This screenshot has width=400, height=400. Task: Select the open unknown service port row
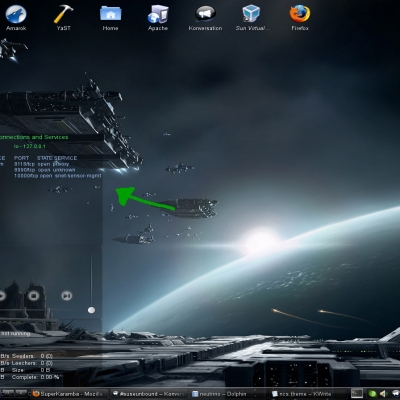click(44, 170)
